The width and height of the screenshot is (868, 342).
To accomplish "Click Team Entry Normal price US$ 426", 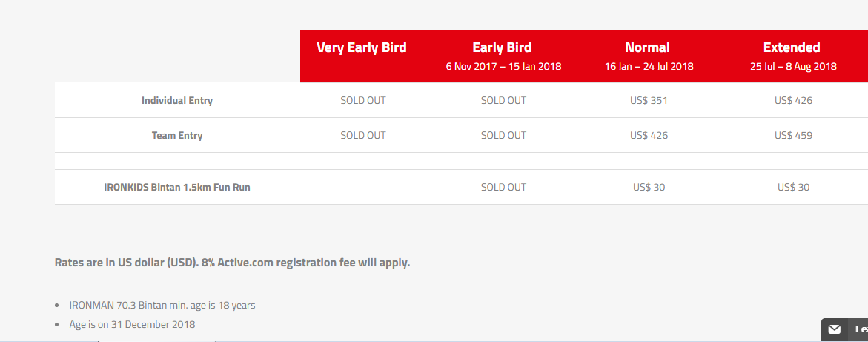I will click(649, 135).
